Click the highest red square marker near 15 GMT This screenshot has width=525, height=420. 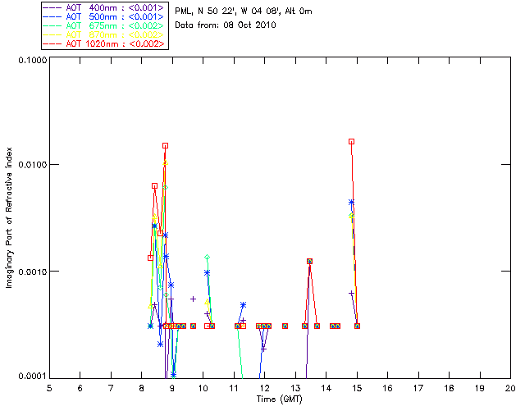pos(351,141)
